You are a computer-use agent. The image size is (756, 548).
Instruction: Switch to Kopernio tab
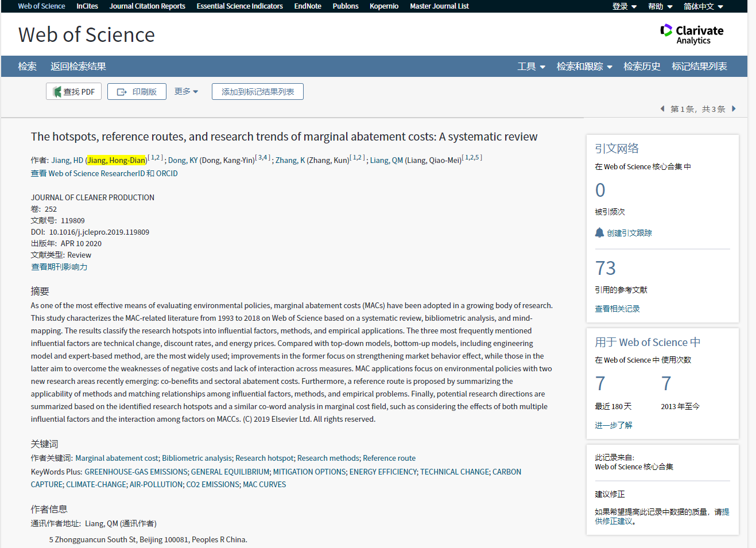(x=384, y=6)
